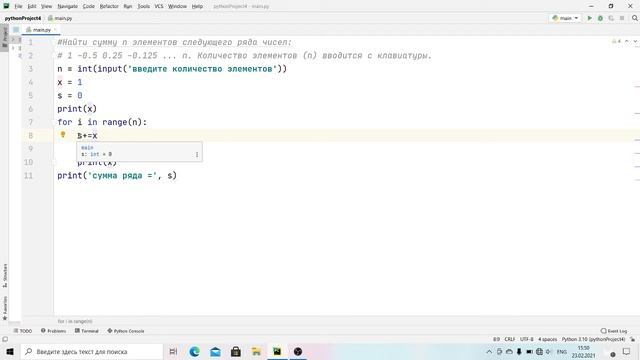The height and width of the screenshot is (360, 640).
Task: Open the View menu
Action: [47, 6]
